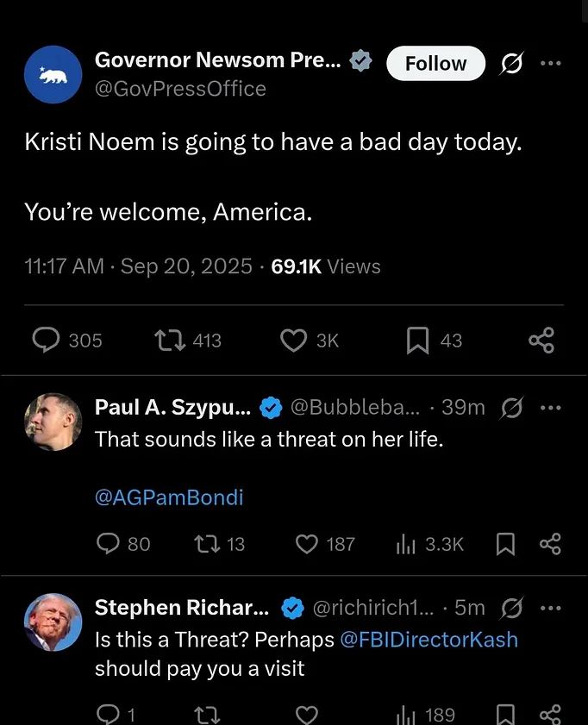The image size is (588, 725).
Task: Follow Governor Newsom Press Office account
Action: coord(435,63)
